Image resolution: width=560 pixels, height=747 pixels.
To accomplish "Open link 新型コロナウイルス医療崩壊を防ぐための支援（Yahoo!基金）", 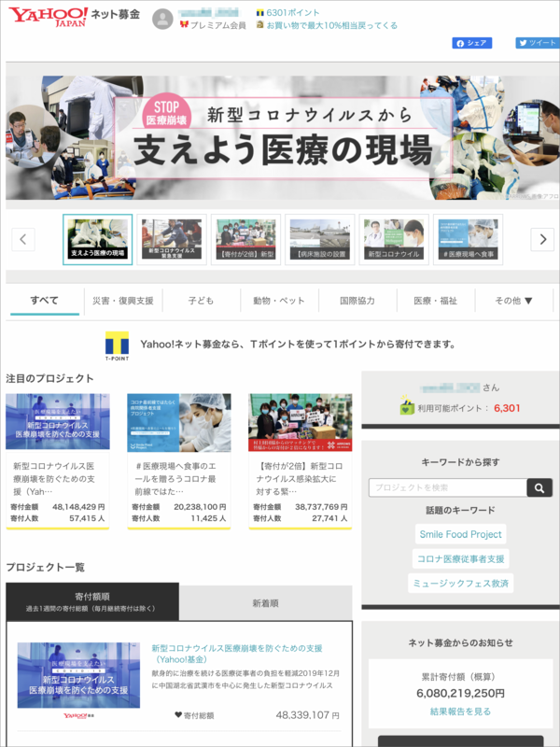I will tap(237, 654).
